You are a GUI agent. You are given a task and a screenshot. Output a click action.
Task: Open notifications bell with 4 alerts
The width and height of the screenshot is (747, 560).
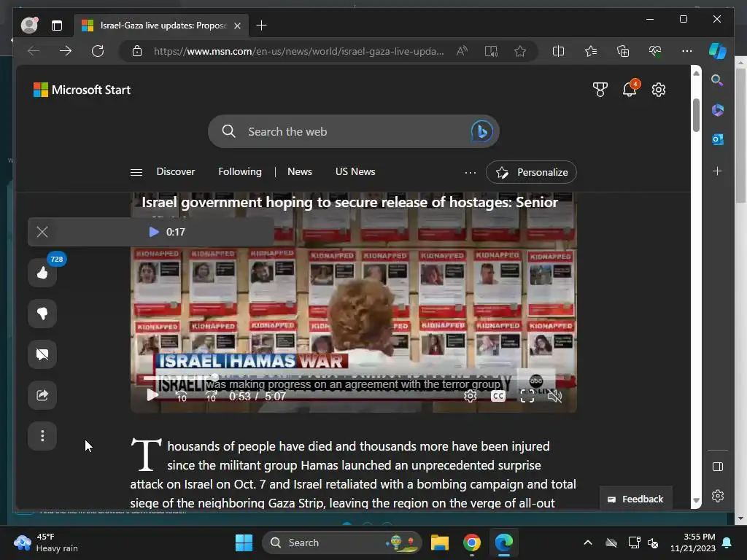point(630,88)
